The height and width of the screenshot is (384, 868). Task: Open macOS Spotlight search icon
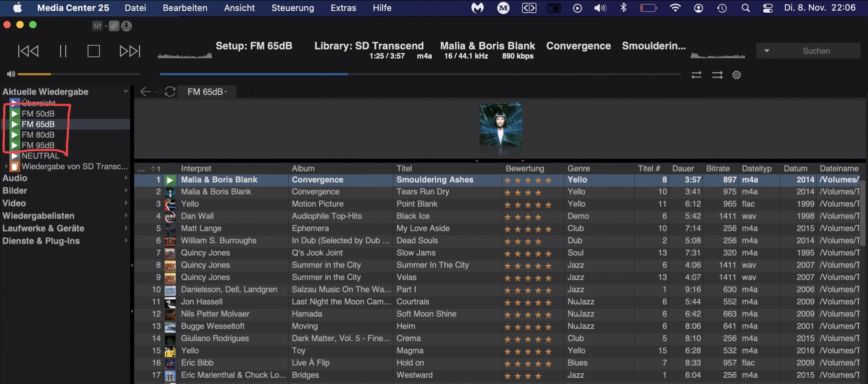point(746,8)
